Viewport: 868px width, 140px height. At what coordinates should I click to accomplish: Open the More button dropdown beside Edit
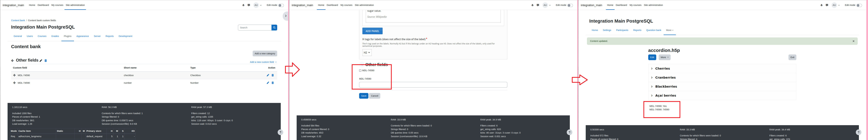[664, 57]
